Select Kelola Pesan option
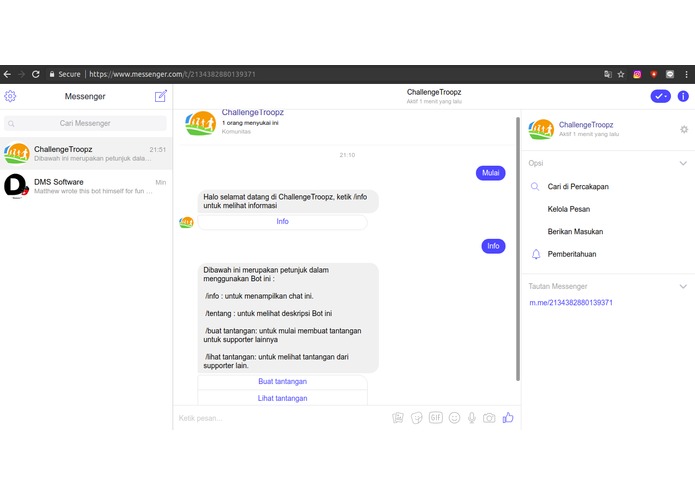Image resolution: width=695 pixels, height=494 pixels. pyautogui.click(x=569, y=209)
